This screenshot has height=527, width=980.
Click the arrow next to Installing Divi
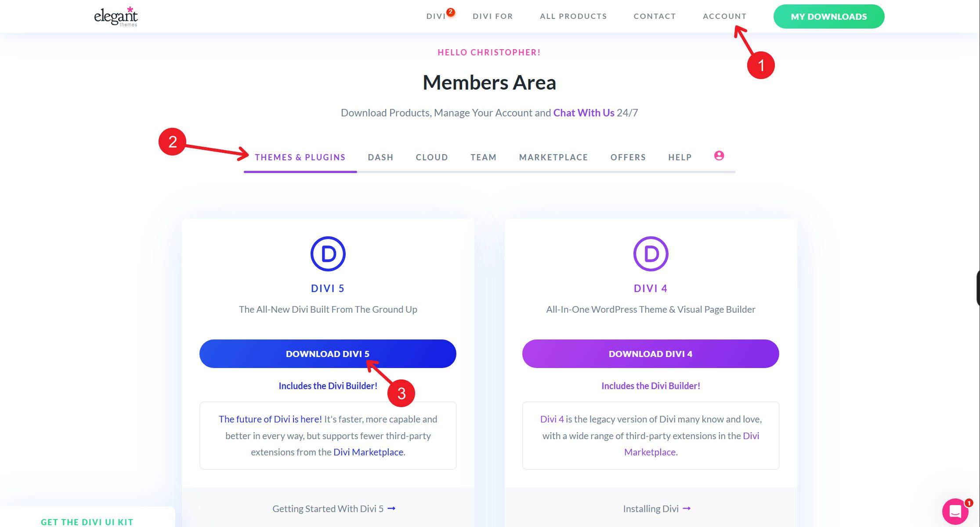(x=687, y=508)
